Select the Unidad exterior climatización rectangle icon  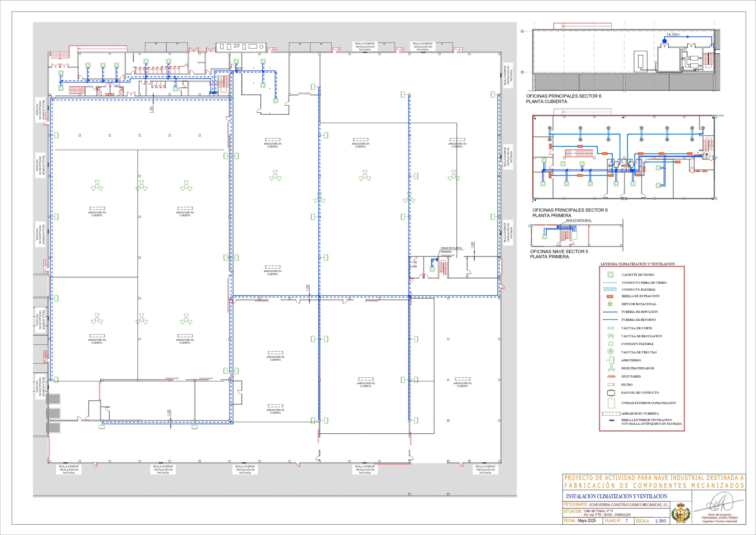611,403
